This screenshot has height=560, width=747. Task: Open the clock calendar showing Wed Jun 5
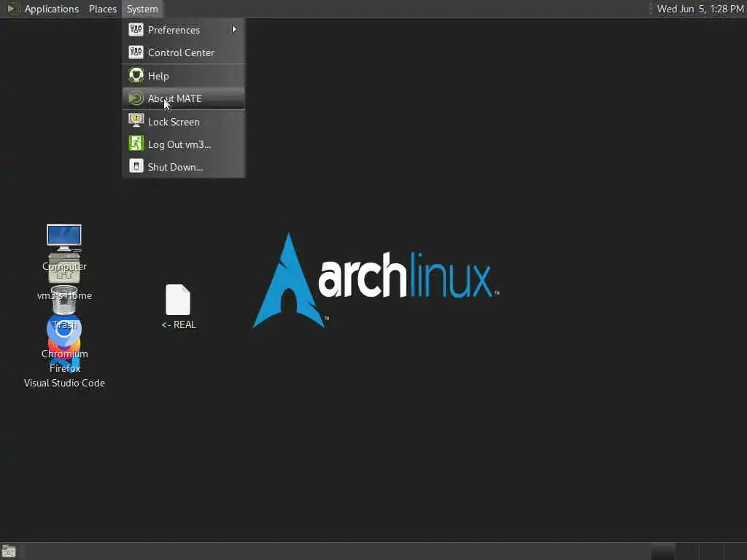click(700, 9)
